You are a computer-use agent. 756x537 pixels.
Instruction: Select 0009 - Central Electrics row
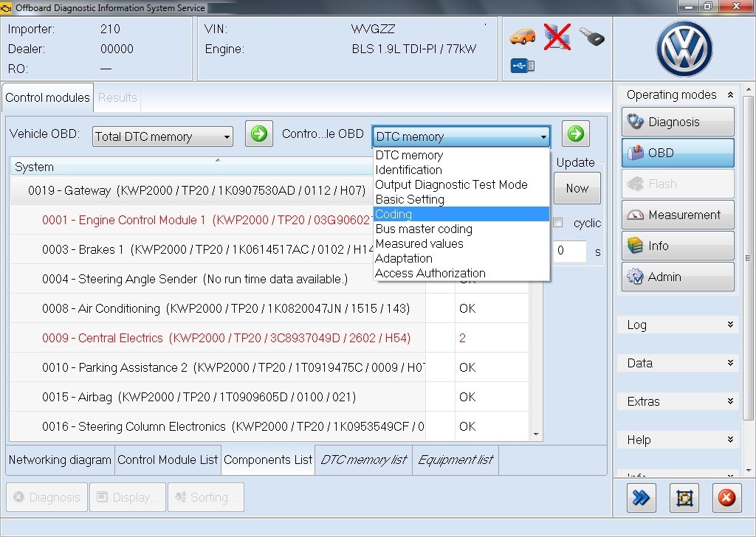point(269,338)
